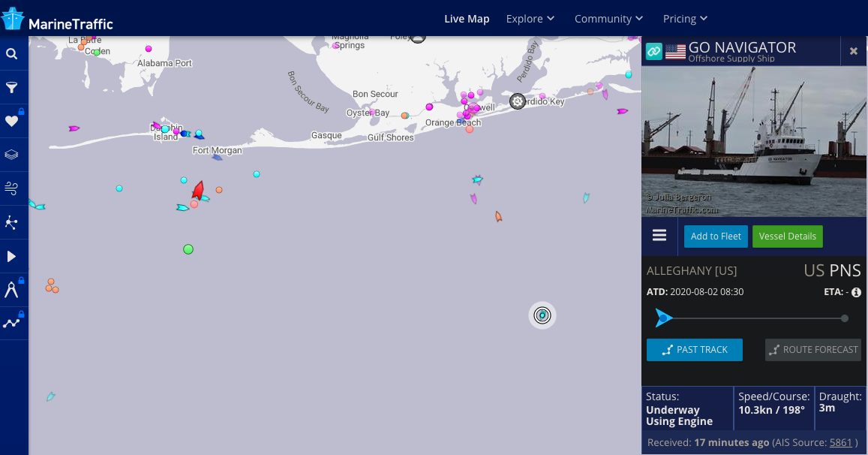Viewport: 868px width, 455px height.
Task: Open the hamburger menu in vessel panel
Action: [659, 236]
